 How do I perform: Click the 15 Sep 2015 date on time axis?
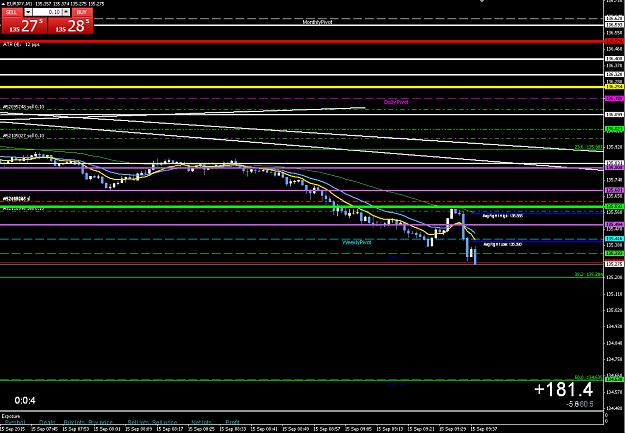click(14, 430)
